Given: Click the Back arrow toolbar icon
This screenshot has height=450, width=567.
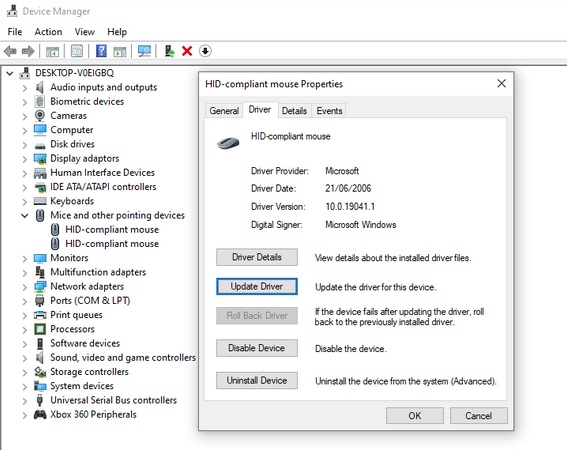Looking at the screenshot, I should tap(10, 51).
